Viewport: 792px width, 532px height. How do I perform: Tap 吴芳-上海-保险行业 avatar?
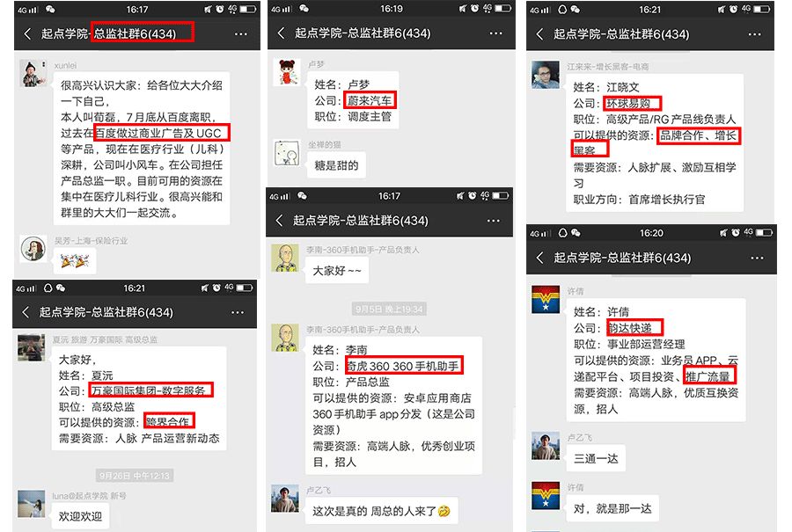click(33, 248)
